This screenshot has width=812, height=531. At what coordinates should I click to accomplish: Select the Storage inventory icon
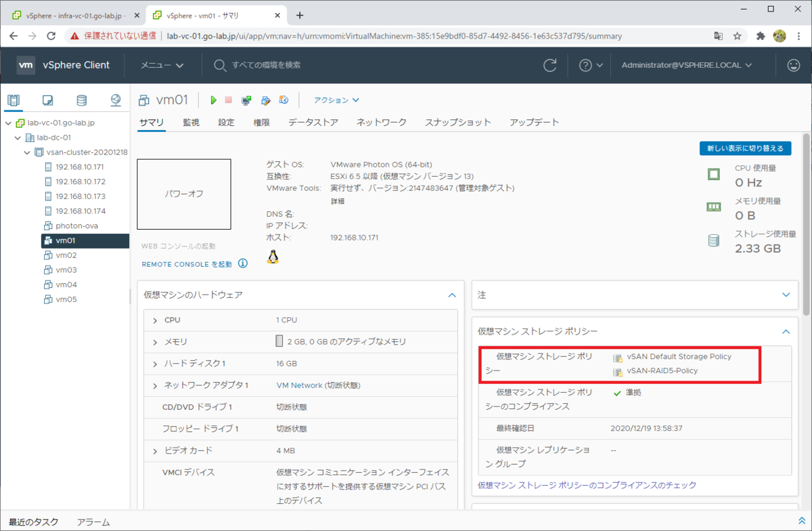click(83, 100)
